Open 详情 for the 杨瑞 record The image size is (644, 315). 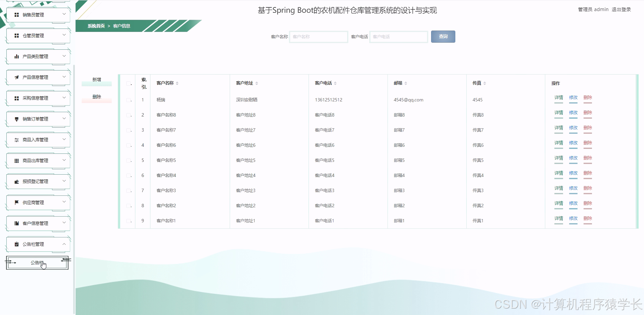pyautogui.click(x=558, y=98)
